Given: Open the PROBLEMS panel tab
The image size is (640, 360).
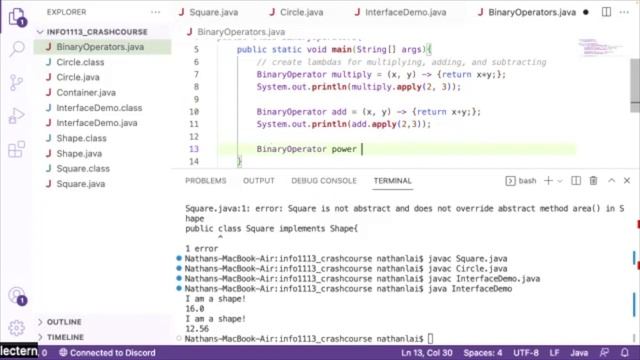Looking at the screenshot, I should (x=206, y=181).
